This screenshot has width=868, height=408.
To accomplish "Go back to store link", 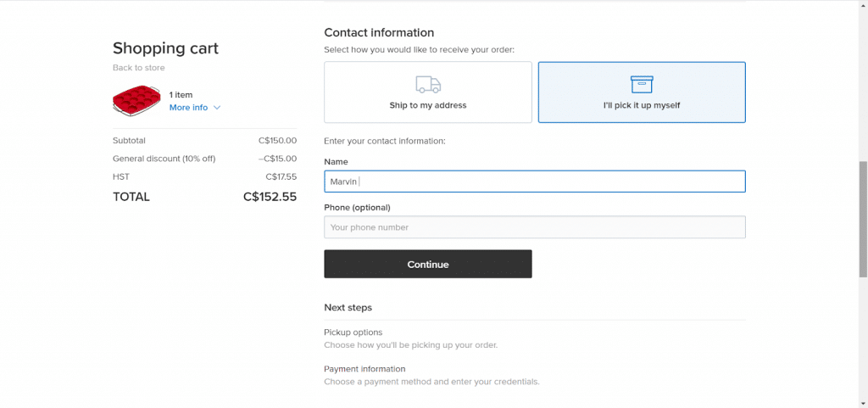I will tap(138, 68).
